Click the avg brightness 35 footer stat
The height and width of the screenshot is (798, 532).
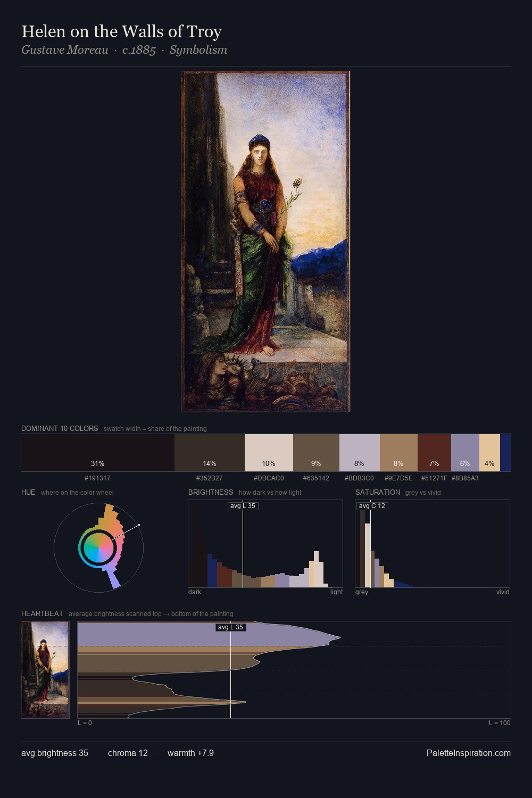coord(55,753)
